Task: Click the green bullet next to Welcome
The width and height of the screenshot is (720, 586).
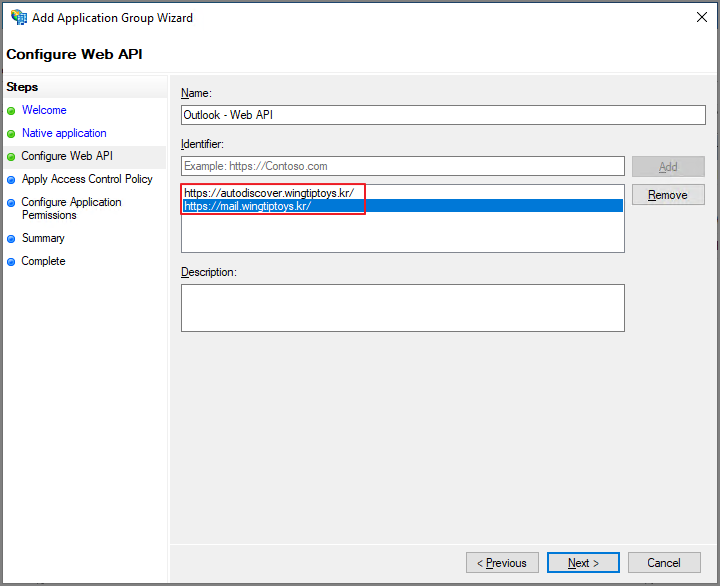Action: pos(11,111)
